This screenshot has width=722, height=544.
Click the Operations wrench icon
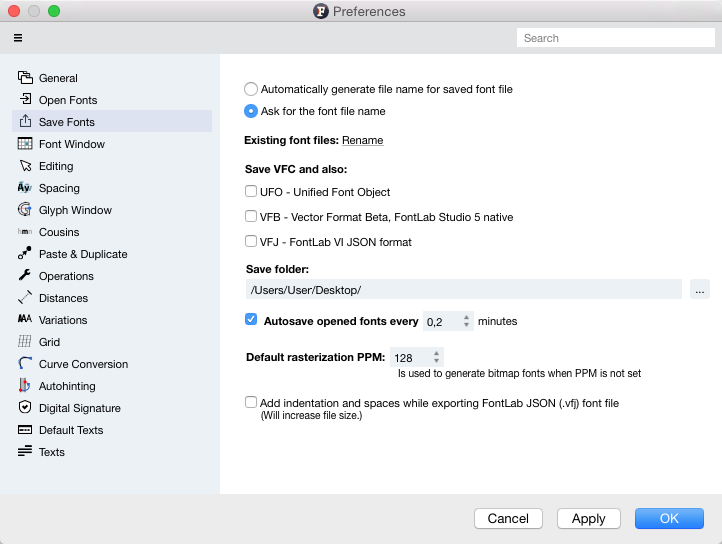point(24,275)
